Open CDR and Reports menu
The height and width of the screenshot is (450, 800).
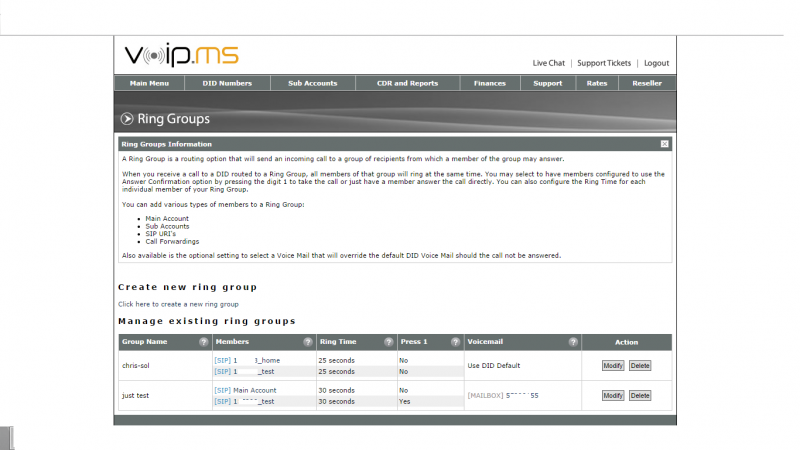[x=407, y=83]
